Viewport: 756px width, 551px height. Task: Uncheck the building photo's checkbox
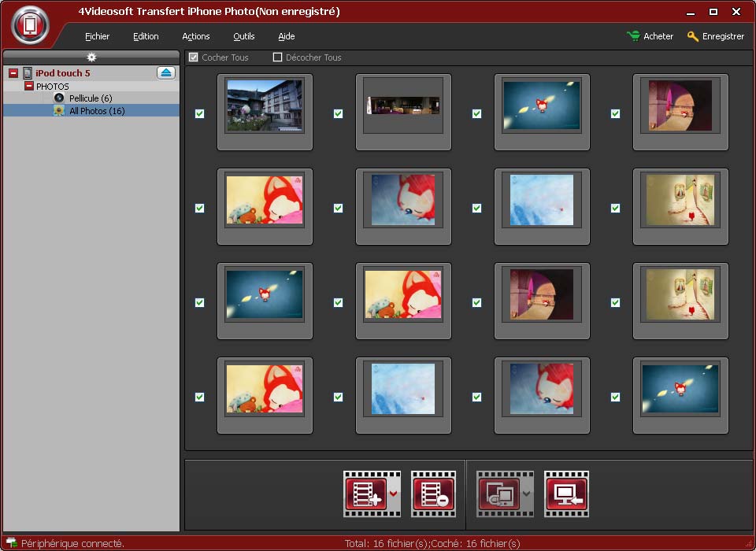tap(199, 113)
